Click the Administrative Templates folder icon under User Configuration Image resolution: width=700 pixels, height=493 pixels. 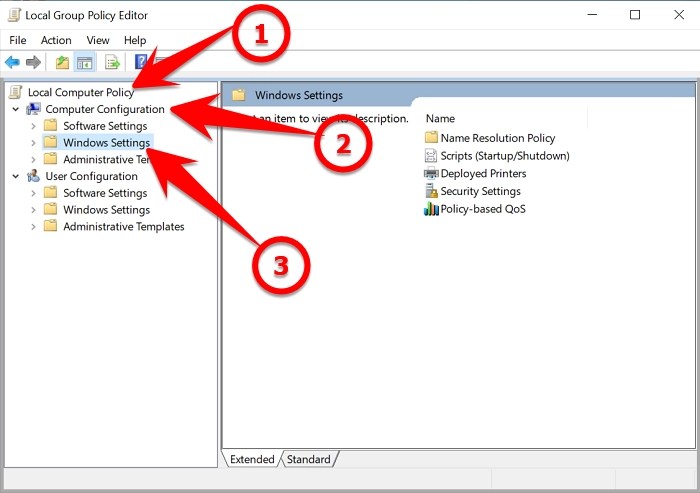pyautogui.click(x=50, y=226)
